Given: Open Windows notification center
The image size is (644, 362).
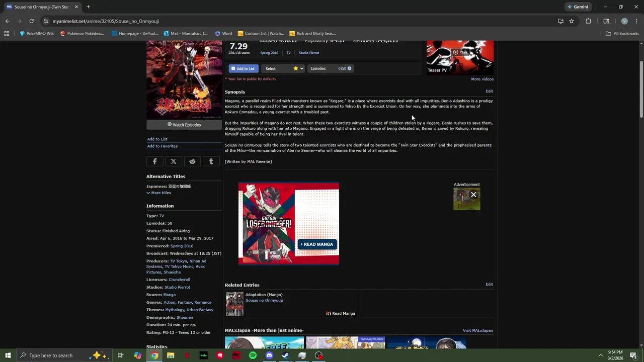Looking at the screenshot, I should pyautogui.click(x=633, y=355).
